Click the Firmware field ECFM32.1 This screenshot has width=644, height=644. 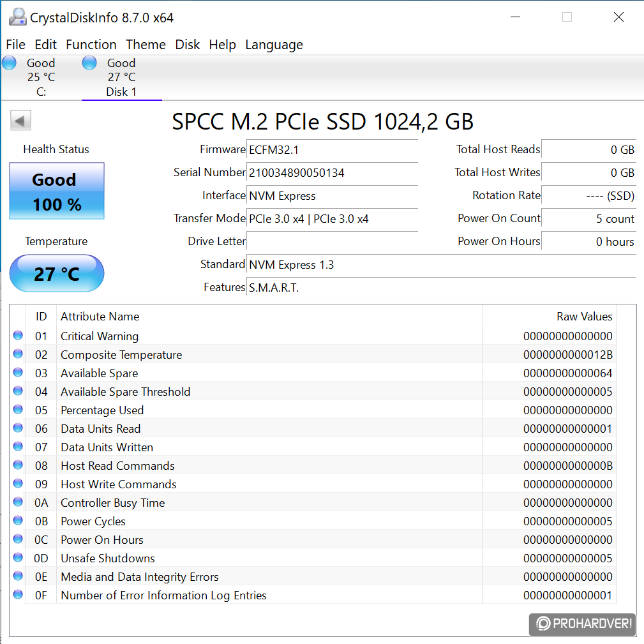[x=332, y=149]
